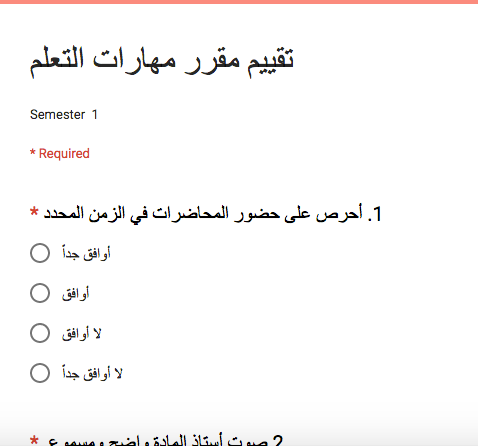Click the word التعلم in the title
Image resolution: width=478 pixels, height=446 pixels.
tap(57, 61)
